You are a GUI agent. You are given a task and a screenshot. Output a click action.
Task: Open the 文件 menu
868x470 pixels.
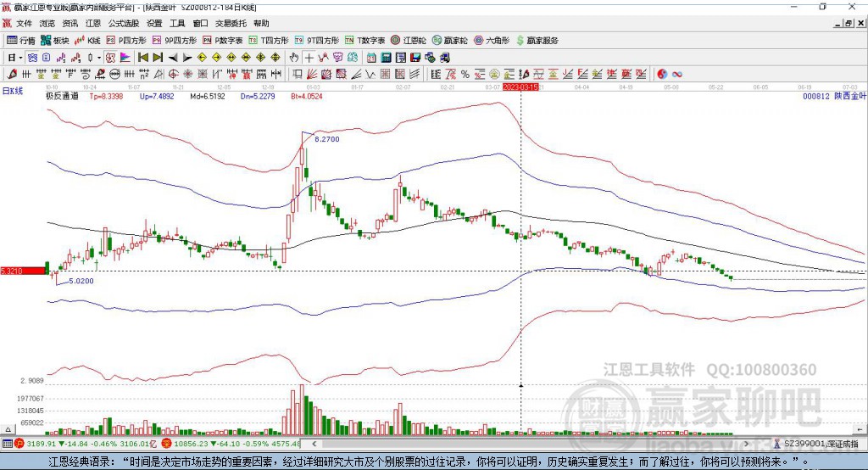25,23
